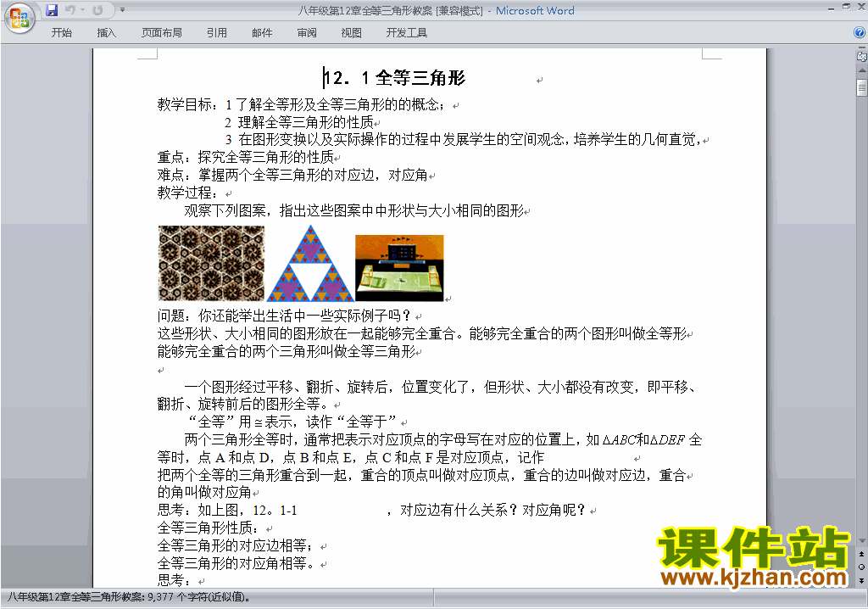The image size is (868, 609).
Task: Click the Undo arrow in Quick Access Toolbar
Action: pyautogui.click(x=70, y=10)
